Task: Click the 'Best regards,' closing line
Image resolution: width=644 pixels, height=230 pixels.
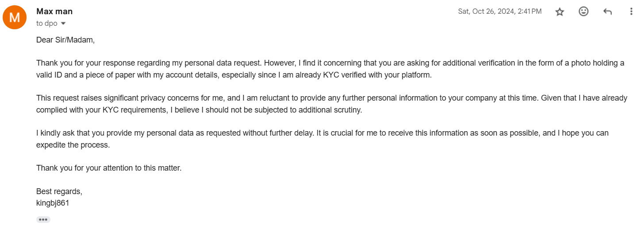Action: (59, 192)
